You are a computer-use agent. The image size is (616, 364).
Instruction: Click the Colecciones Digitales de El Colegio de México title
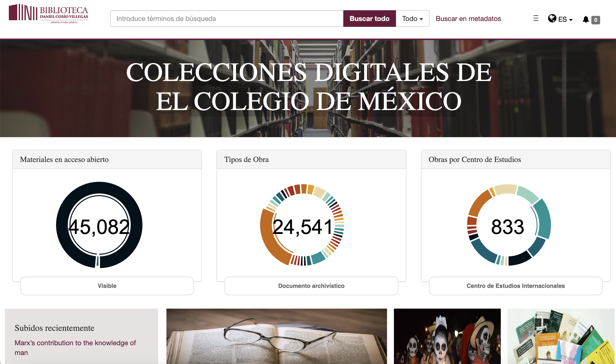click(309, 86)
